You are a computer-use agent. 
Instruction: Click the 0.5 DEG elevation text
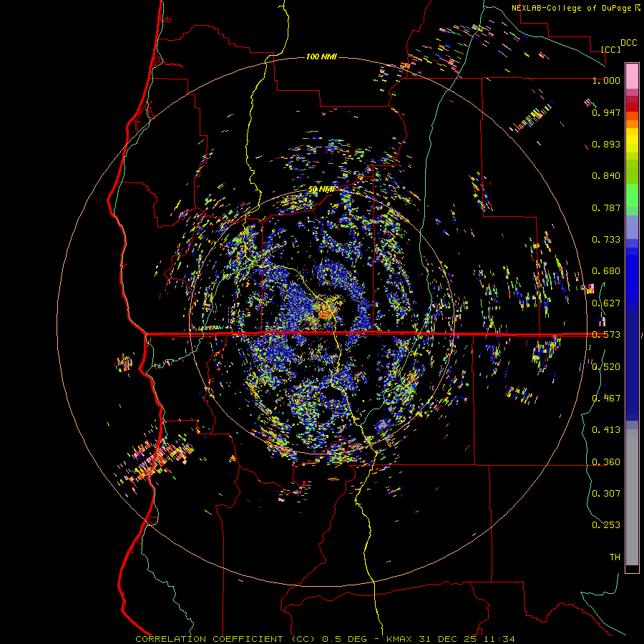click(345, 639)
